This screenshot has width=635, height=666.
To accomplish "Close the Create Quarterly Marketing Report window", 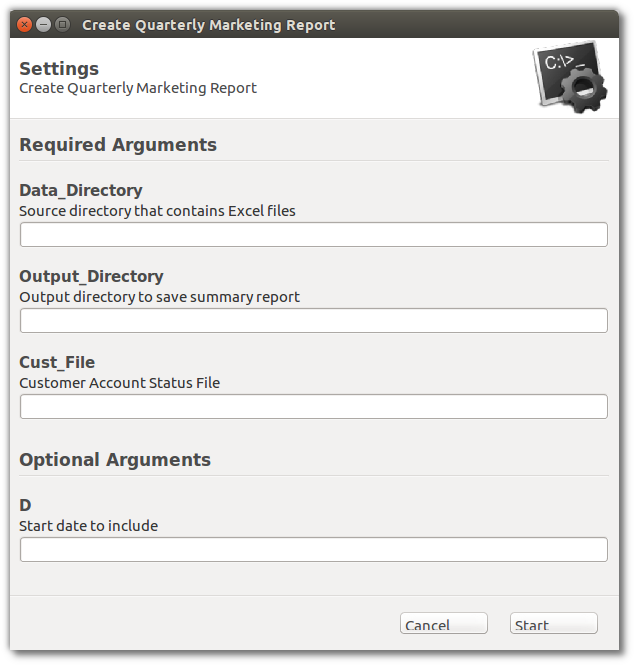I will pos(25,25).
